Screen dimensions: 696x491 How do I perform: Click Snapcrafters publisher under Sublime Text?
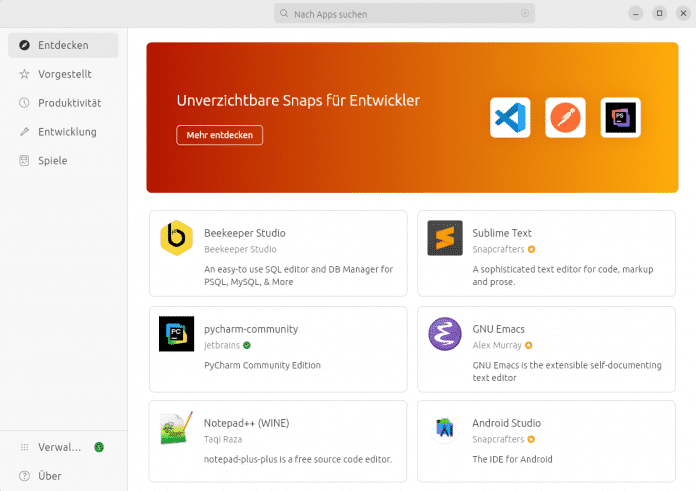coord(498,249)
